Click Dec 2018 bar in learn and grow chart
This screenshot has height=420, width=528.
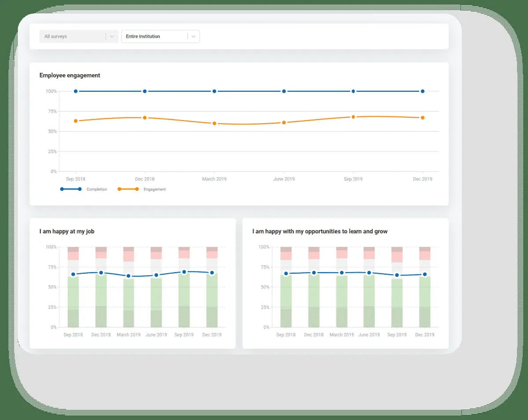point(314,303)
